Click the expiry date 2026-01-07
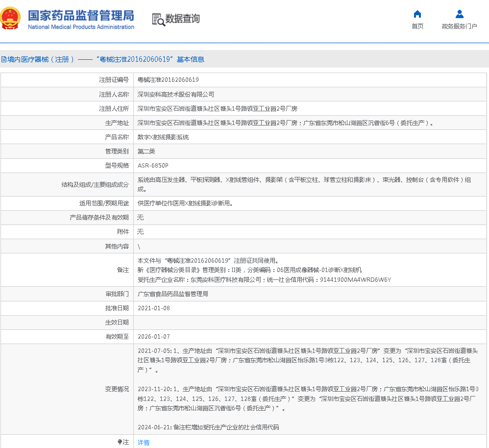489x448 pixels. (x=154, y=337)
